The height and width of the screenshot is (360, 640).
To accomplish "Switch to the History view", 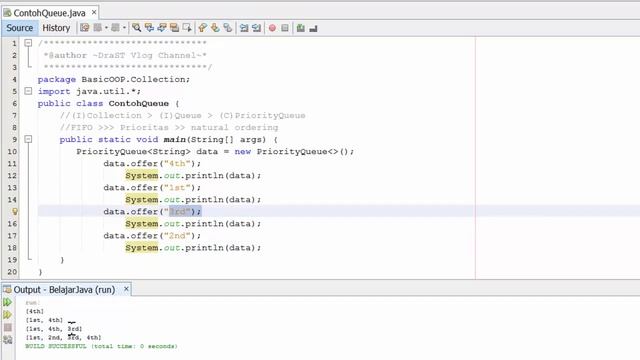I will (56, 28).
